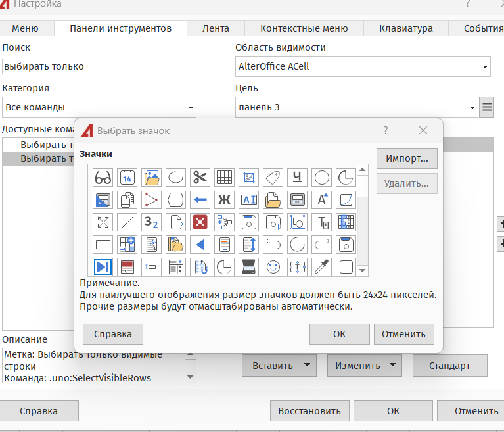Click the Импорт... button
Image resolution: width=504 pixels, height=432 pixels.
point(407,158)
